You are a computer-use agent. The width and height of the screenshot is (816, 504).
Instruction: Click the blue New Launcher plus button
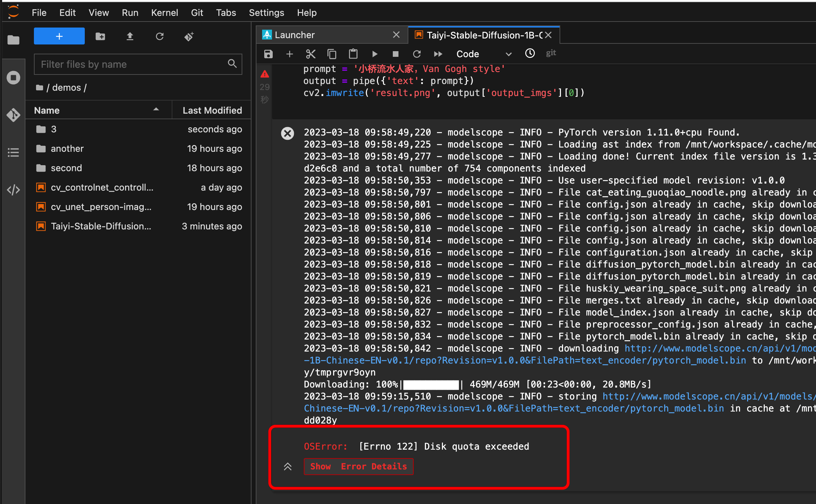click(59, 36)
